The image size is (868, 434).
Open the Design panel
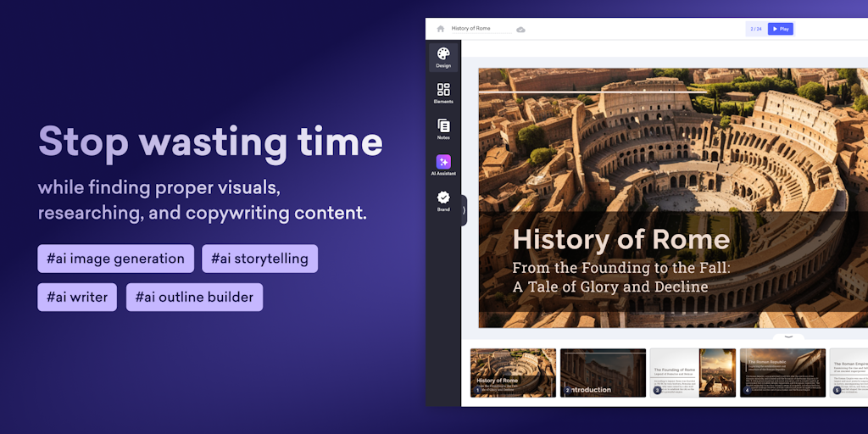443,58
